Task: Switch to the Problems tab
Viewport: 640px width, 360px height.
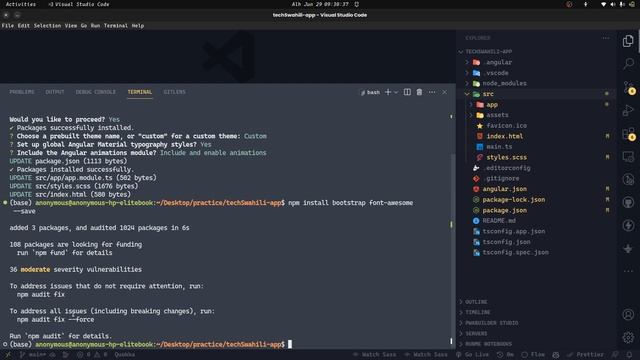Action: coord(22,92)
